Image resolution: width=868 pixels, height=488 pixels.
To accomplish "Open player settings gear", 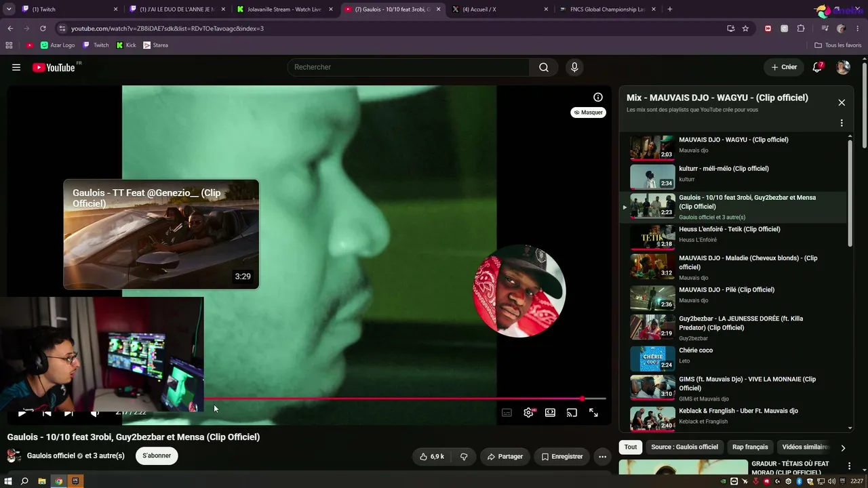I will point(528,412).
